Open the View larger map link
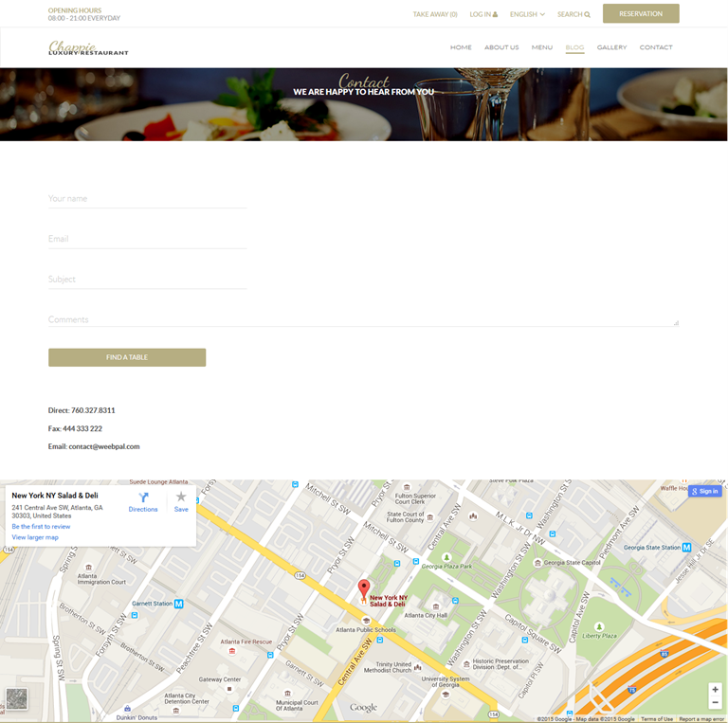 [35, 537]
